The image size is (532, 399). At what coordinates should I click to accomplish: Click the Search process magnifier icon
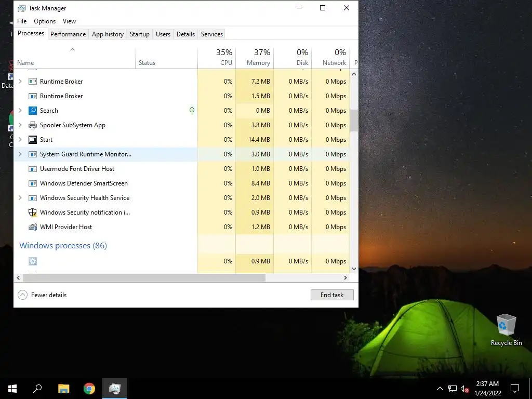[33, 111]
